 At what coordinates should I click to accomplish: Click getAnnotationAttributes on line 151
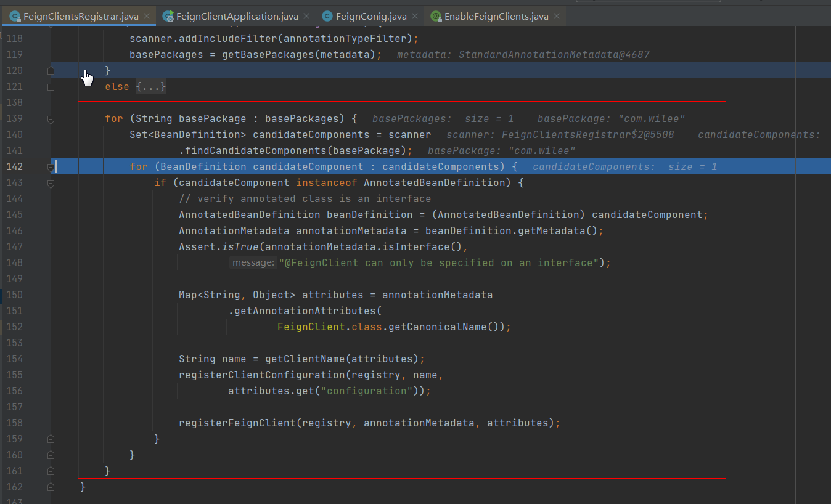coord(305,311)
